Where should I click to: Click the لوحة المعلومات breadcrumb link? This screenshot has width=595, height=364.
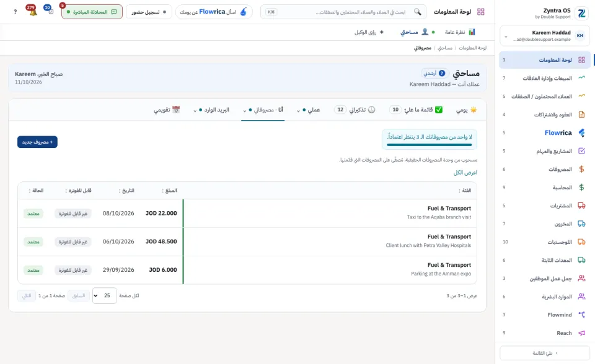click(472, 48)
